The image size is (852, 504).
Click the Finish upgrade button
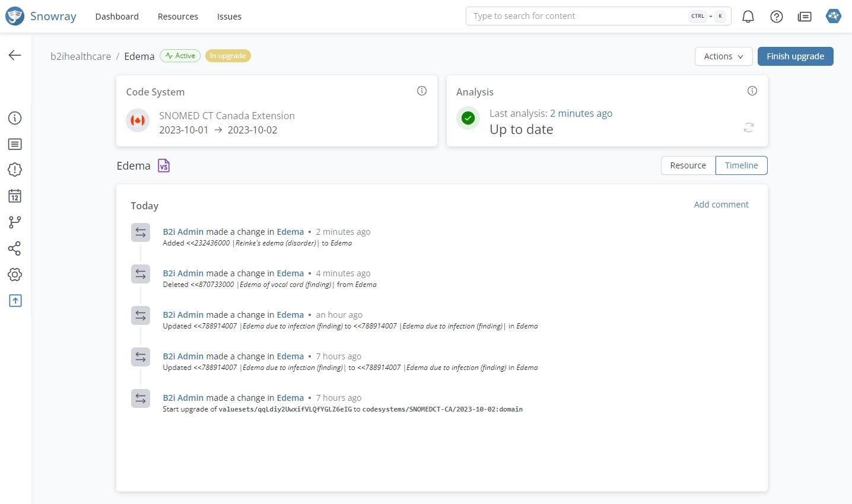point(795,56)
